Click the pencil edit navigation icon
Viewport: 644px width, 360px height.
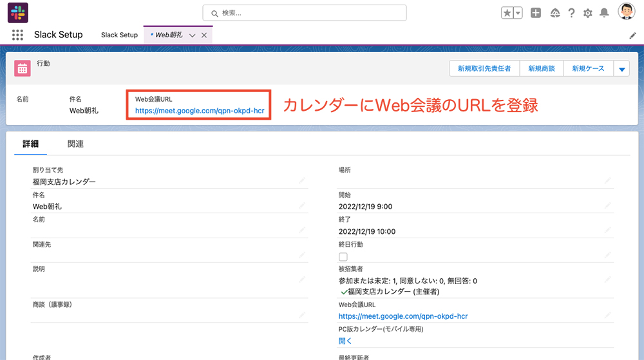[632, 35]
